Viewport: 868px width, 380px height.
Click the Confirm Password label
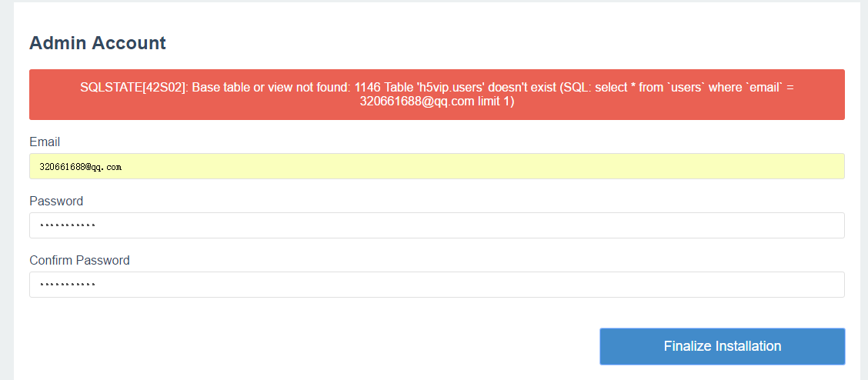click(x=79, y=260)
